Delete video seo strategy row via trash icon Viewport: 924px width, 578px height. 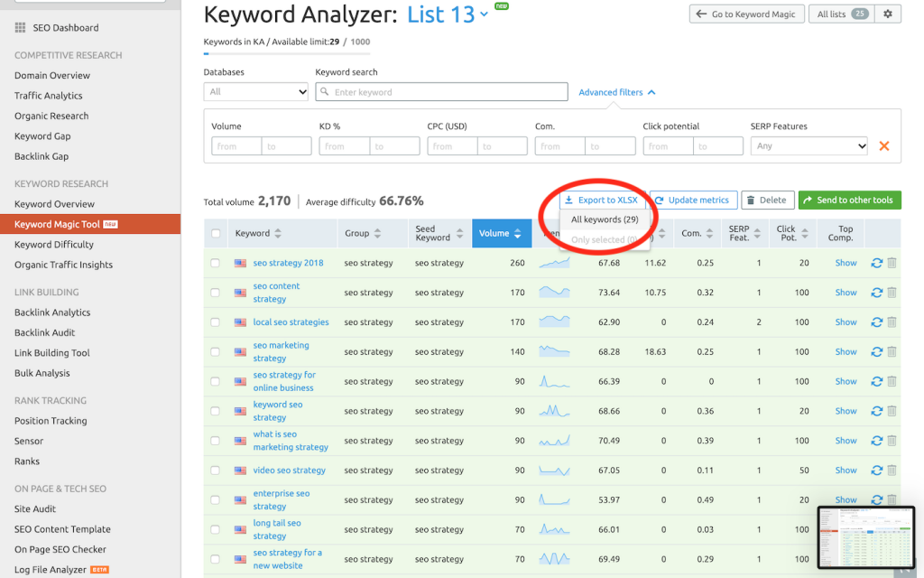[x=892, y=470]
